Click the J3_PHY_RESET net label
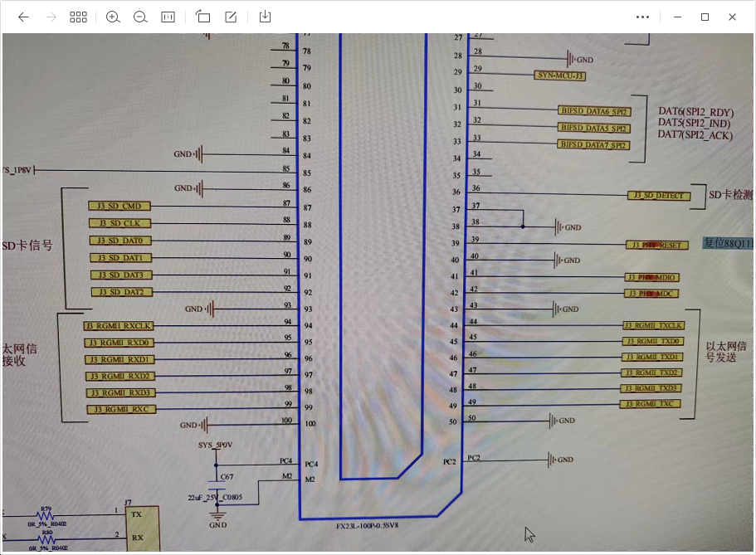The height and width of the screenshot is (555, 756). pos(656,245)
